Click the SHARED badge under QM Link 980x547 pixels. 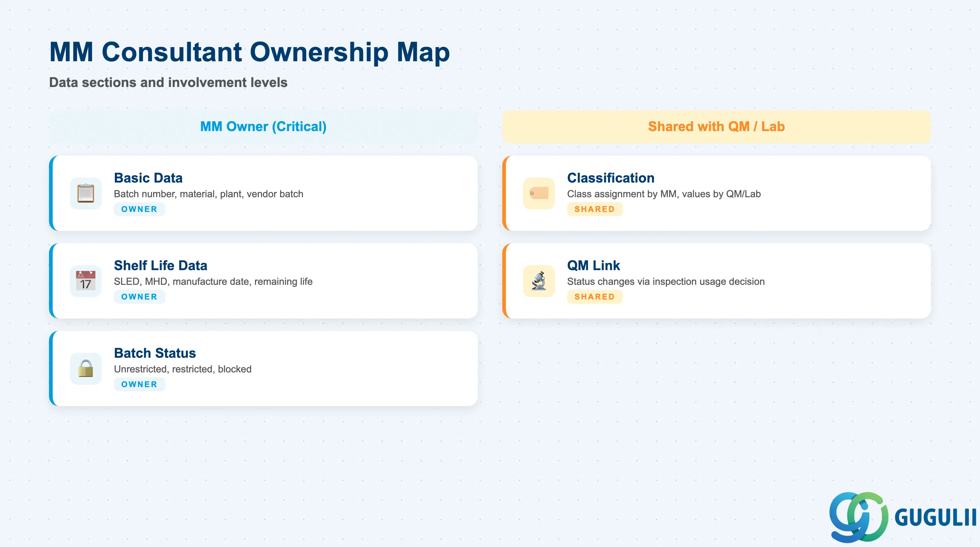[x=595, y=297]
